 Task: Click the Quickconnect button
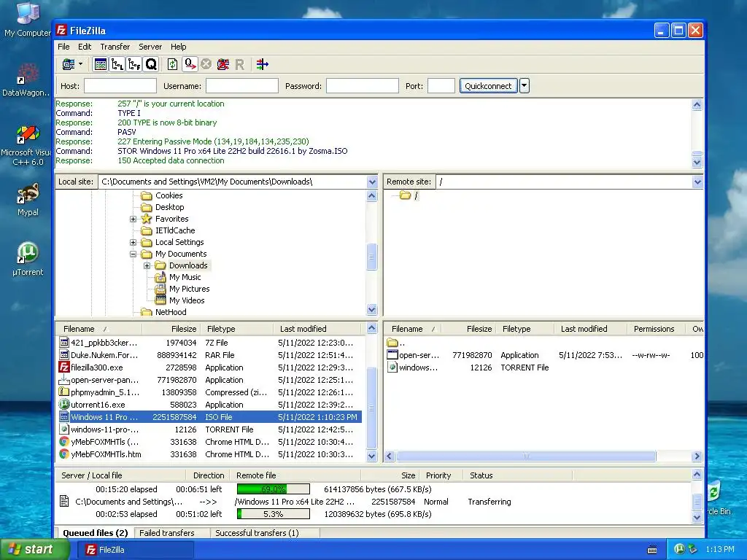click(488, 86)
